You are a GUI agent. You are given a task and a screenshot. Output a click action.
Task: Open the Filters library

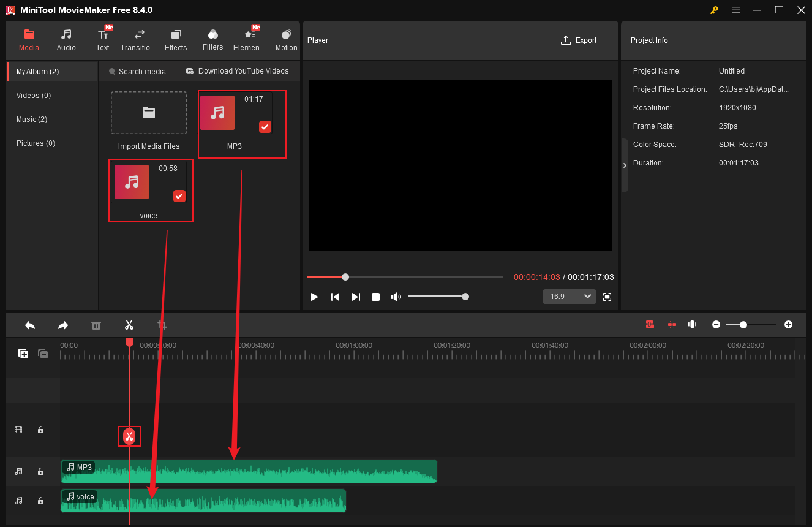click(212, 39)
